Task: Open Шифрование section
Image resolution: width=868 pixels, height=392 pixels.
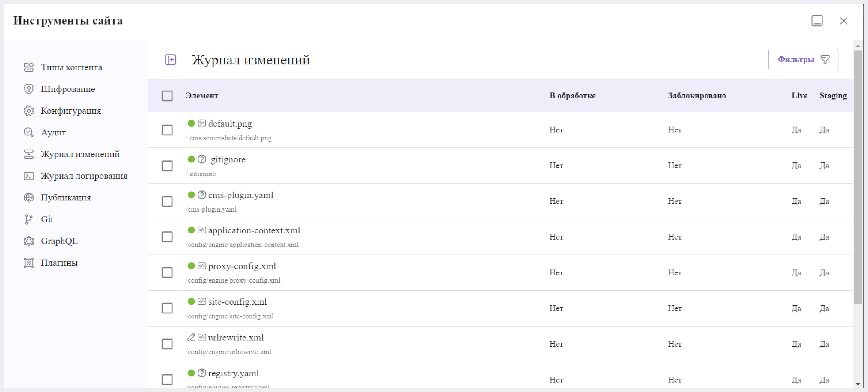Action: (x=68, y=89)
